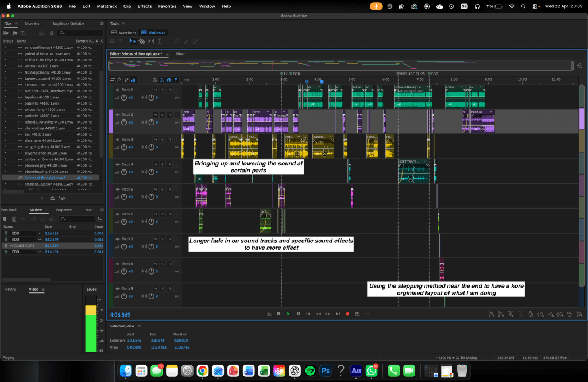This screenshot has height=382, width=588.
Task: Switch to the Mixer tab
Action: point(180,54)
